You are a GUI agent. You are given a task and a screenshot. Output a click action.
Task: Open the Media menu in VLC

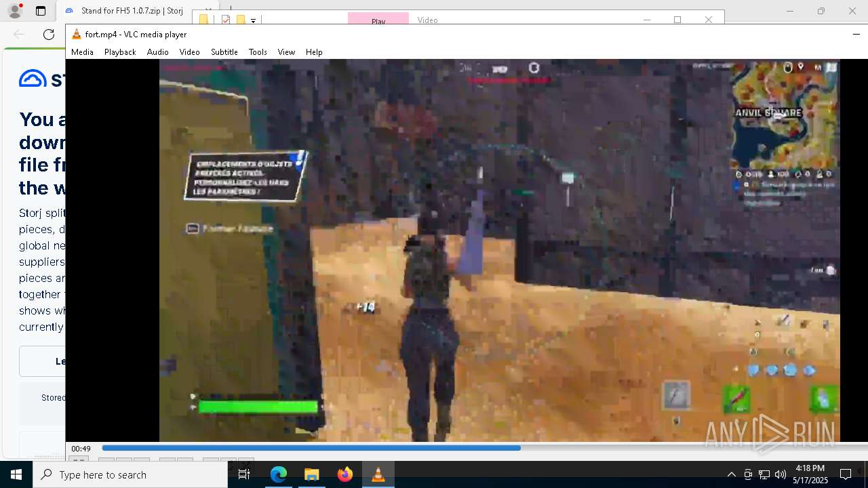82,52
